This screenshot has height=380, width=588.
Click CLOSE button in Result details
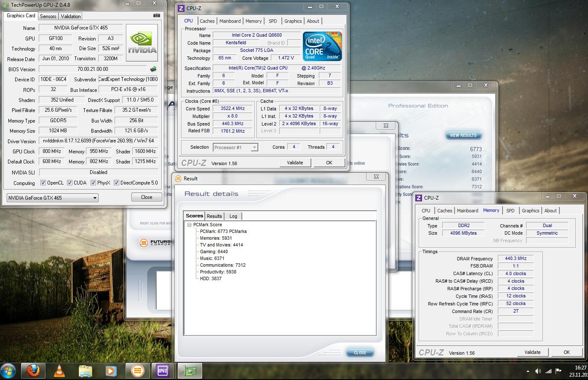(x=360, y=353)
